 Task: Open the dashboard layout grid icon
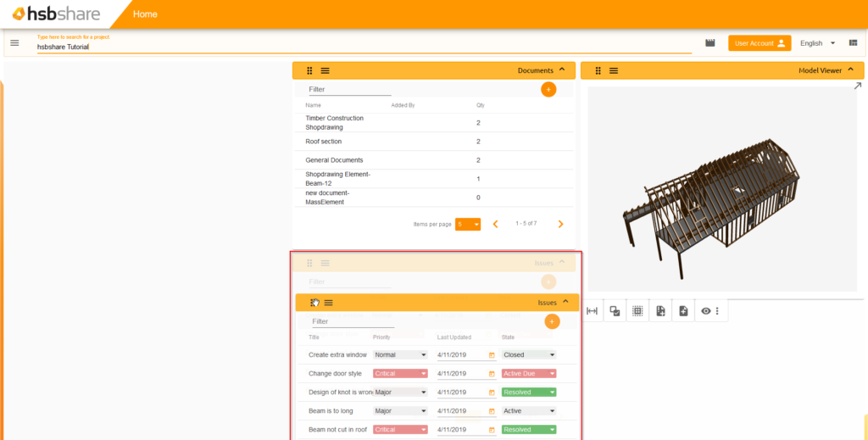[853, 42]
